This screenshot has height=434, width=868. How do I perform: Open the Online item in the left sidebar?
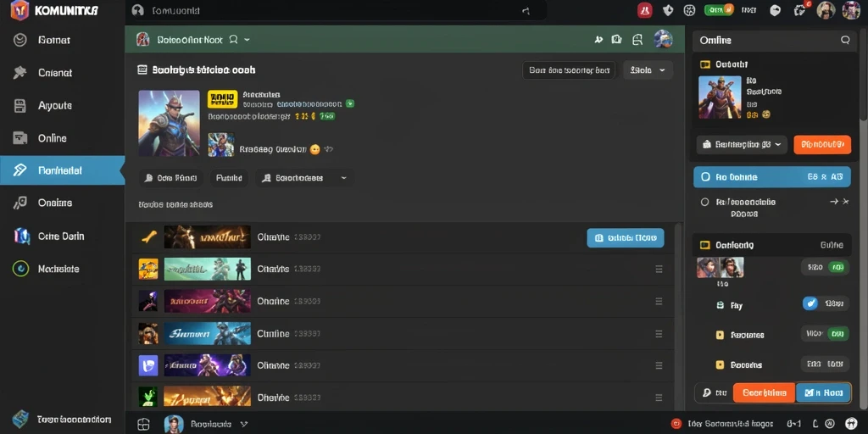[x=63, y=138]
